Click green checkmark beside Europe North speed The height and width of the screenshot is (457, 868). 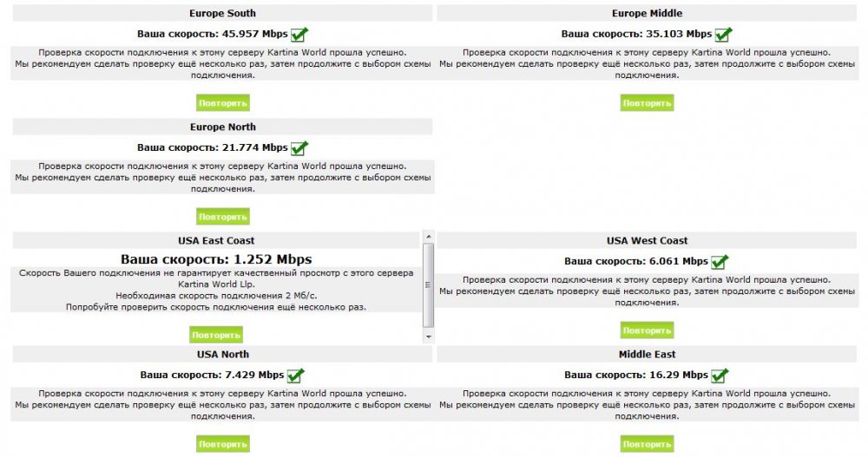click(299, 148)
